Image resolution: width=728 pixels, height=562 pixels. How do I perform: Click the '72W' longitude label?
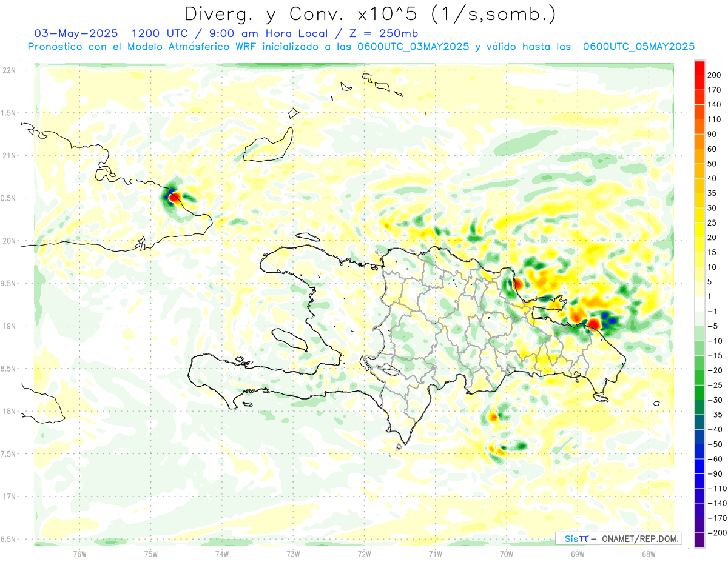[x=364, y=554]
